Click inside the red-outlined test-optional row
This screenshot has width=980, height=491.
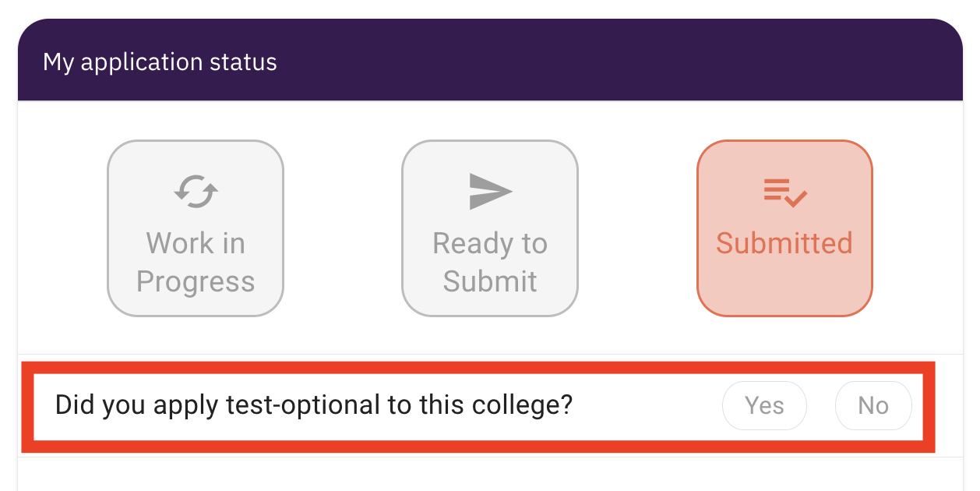coord(478,407)
